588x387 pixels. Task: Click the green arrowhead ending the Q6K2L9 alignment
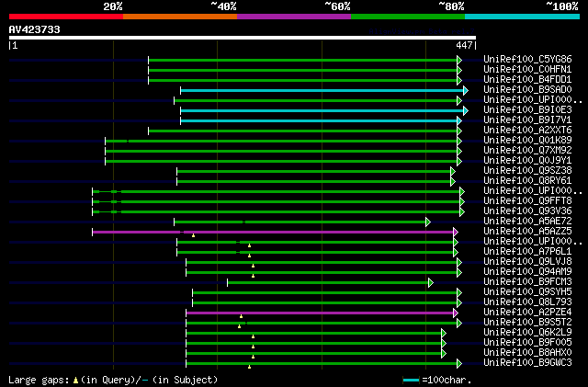tap(444, 334)
